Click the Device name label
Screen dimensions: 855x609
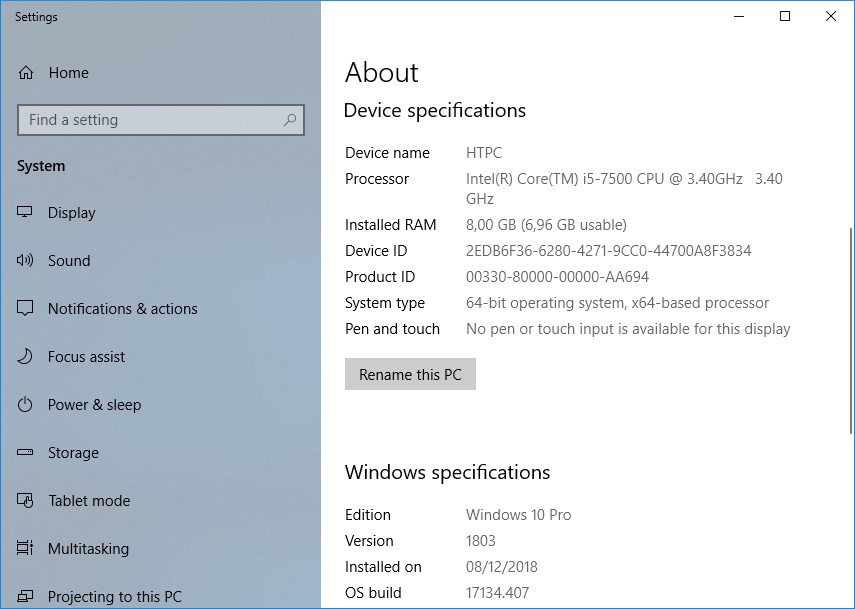pos(387,153)
